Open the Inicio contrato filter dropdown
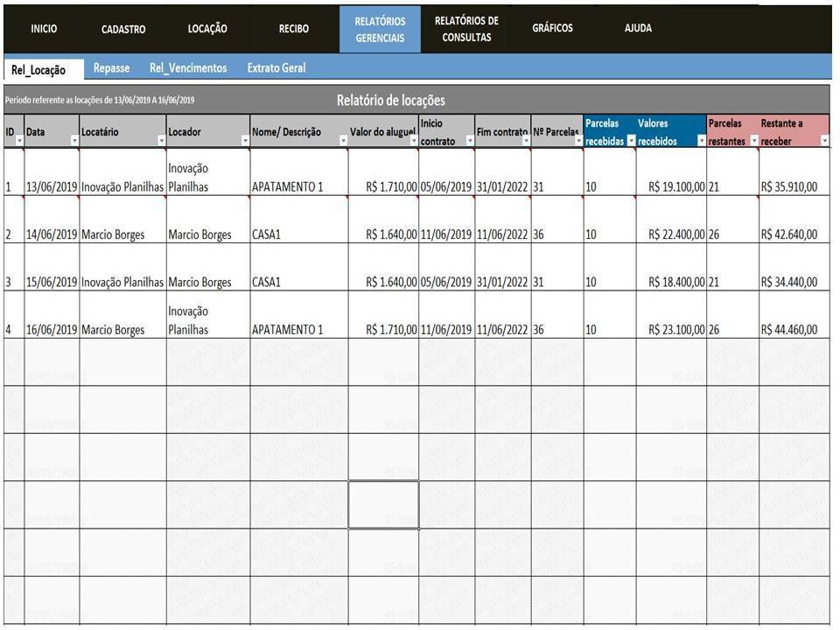This screenshot has height=630, width=840. click(x=469, y=141)
